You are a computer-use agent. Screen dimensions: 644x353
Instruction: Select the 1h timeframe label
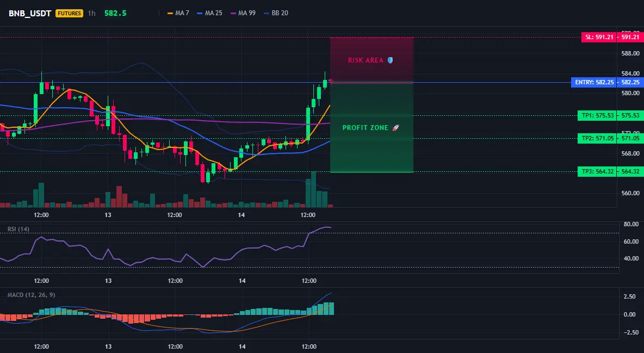pyautogui.click(x=91, y=13)
